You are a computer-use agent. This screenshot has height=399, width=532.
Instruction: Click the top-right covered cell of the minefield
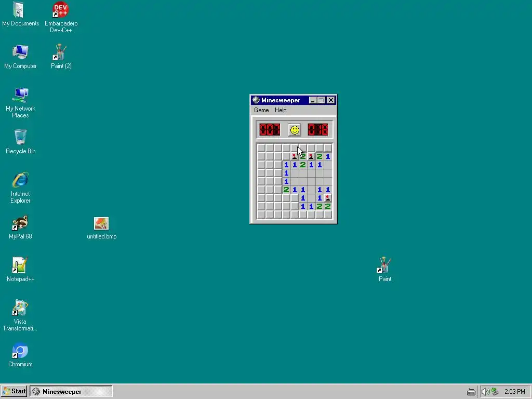[x=328, y=148]
